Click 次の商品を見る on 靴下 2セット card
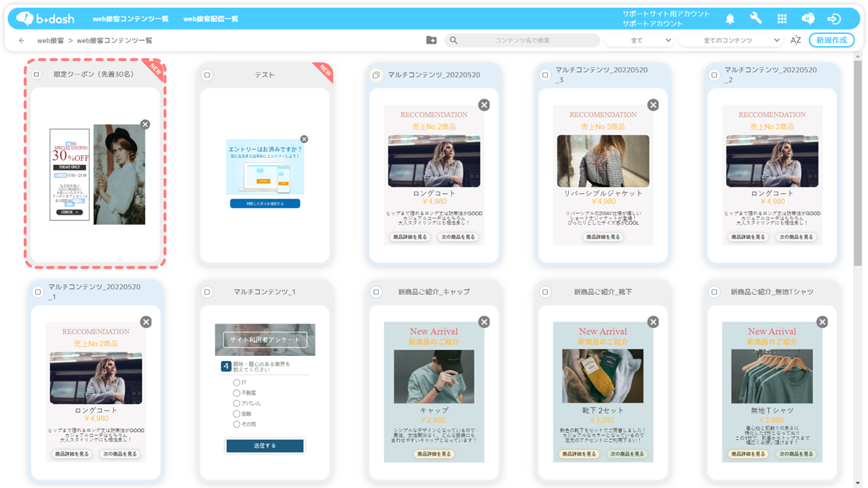Screen dimensions: 868x488 626,454
